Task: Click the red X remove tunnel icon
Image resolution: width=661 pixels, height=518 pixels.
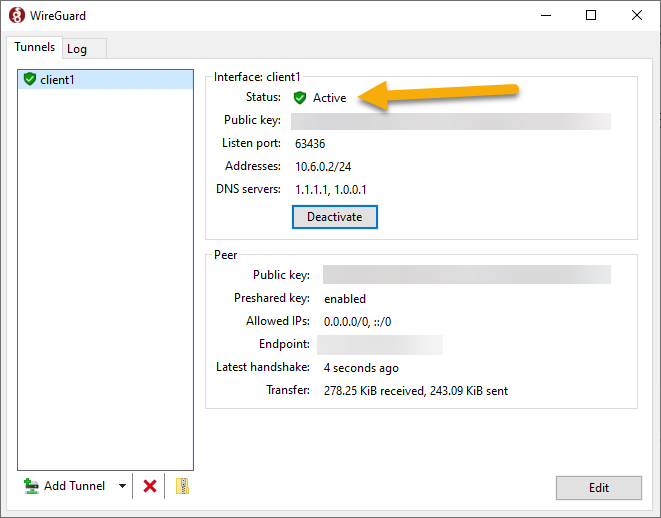Action: pos(150,486)
